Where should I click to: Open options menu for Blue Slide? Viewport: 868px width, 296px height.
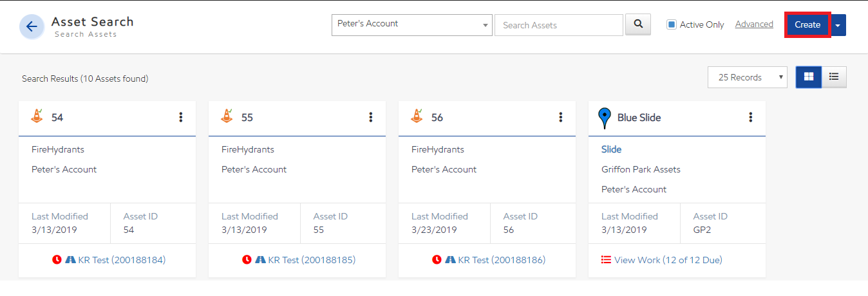coord(751,117)
